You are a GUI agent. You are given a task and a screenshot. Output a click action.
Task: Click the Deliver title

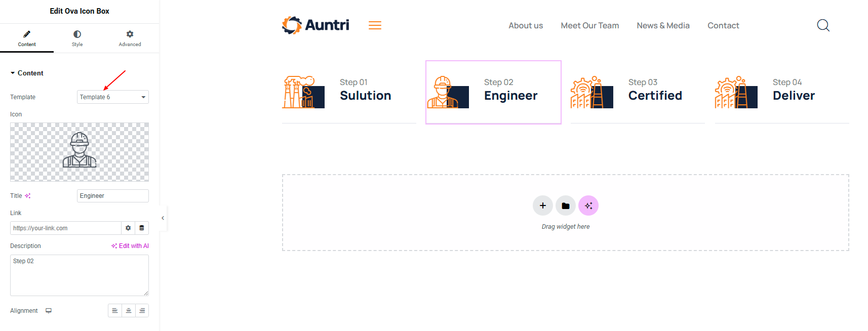pos(794,96)
